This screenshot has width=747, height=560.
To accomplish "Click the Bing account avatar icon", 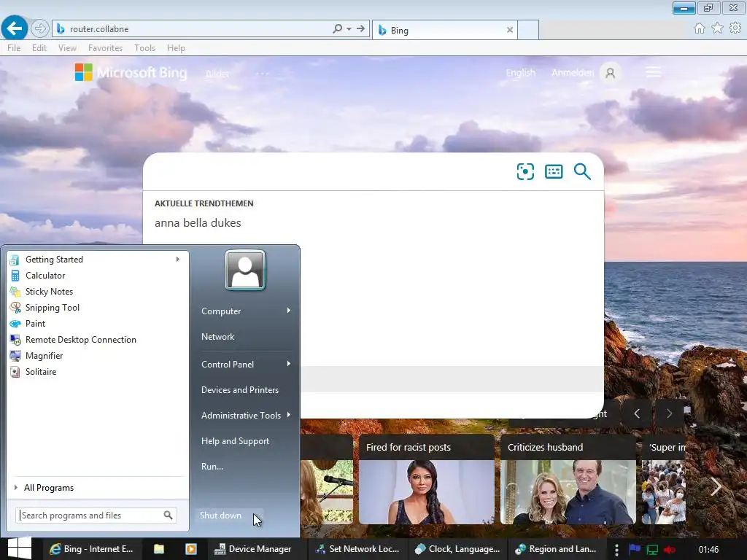I will click(611, 73).
